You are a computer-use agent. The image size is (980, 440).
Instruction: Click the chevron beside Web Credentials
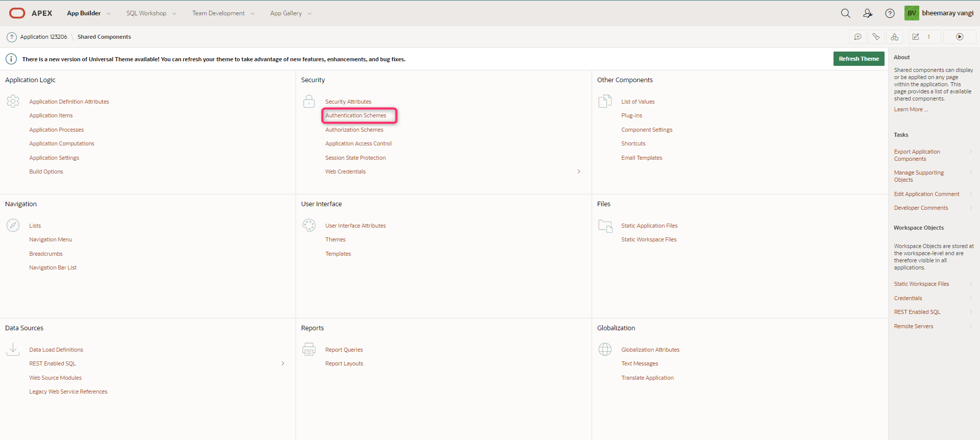click(579, 172)
